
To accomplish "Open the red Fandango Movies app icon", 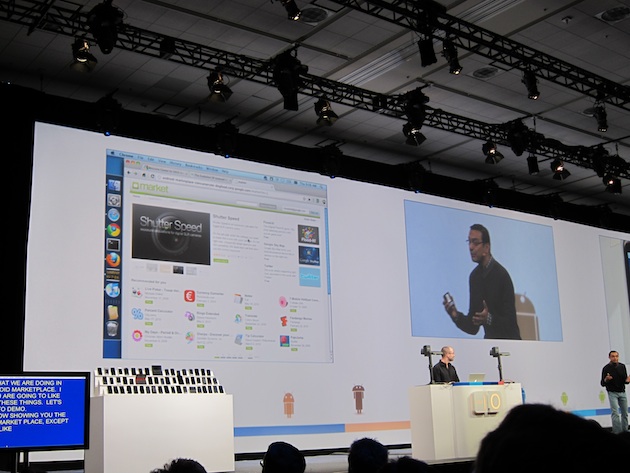I will pyautogui.click(x=284, y=321).
